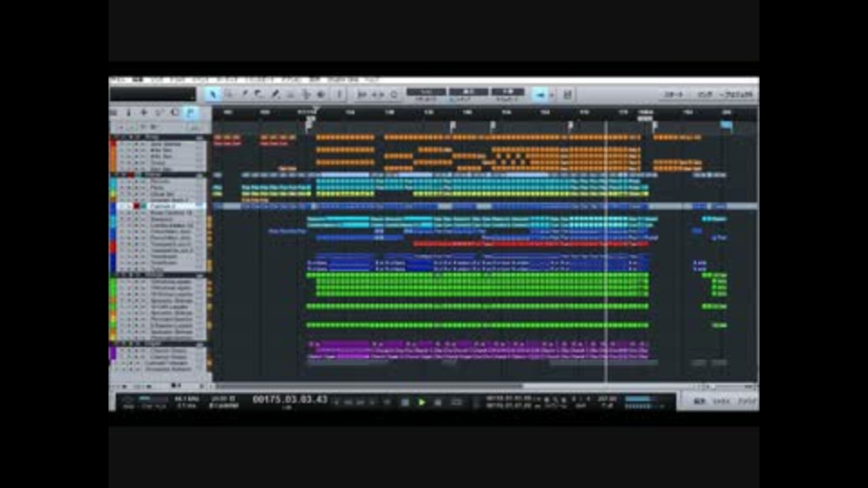This screenshot has width=868, height=488.
Task: Click the timecode display 00175.03.03.43
Action: click(x=290, y=399)
